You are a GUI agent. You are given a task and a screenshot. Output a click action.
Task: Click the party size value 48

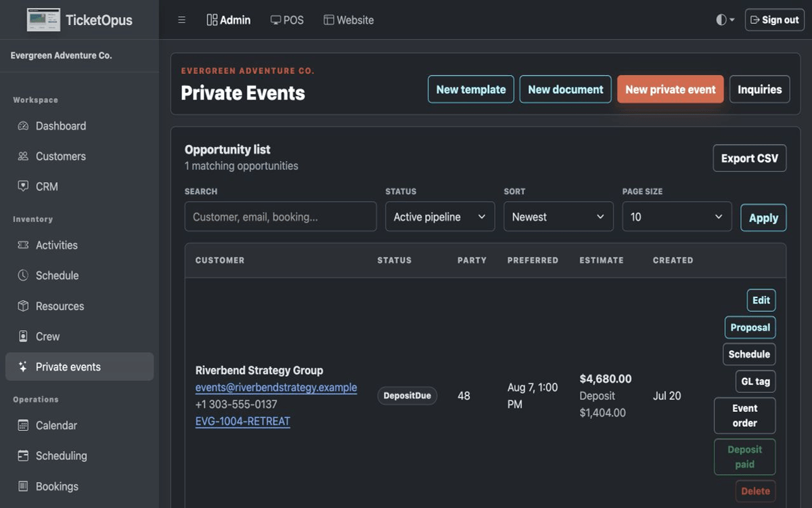464,396
